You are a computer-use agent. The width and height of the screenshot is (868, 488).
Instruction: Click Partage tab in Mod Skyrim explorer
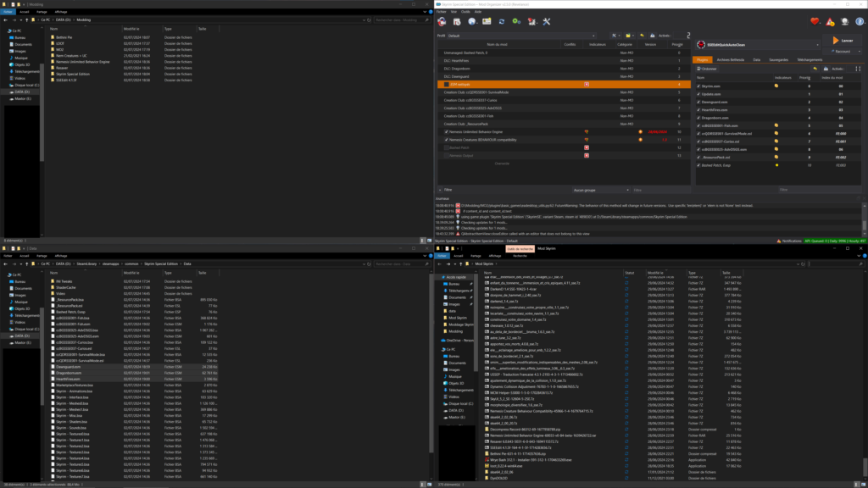(476, 256)
